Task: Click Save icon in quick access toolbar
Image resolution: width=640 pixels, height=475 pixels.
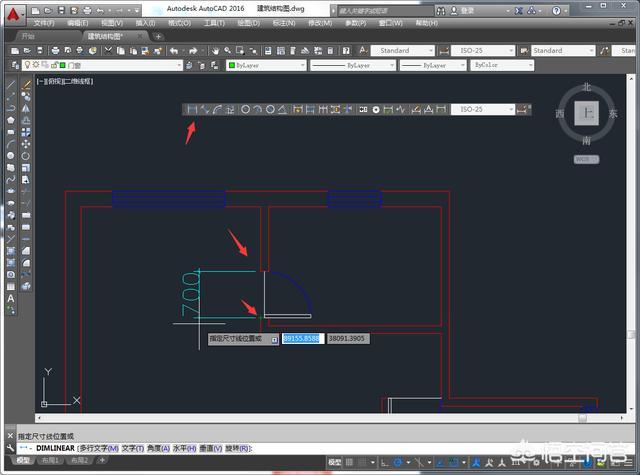Action: click(x=61, y=10)
